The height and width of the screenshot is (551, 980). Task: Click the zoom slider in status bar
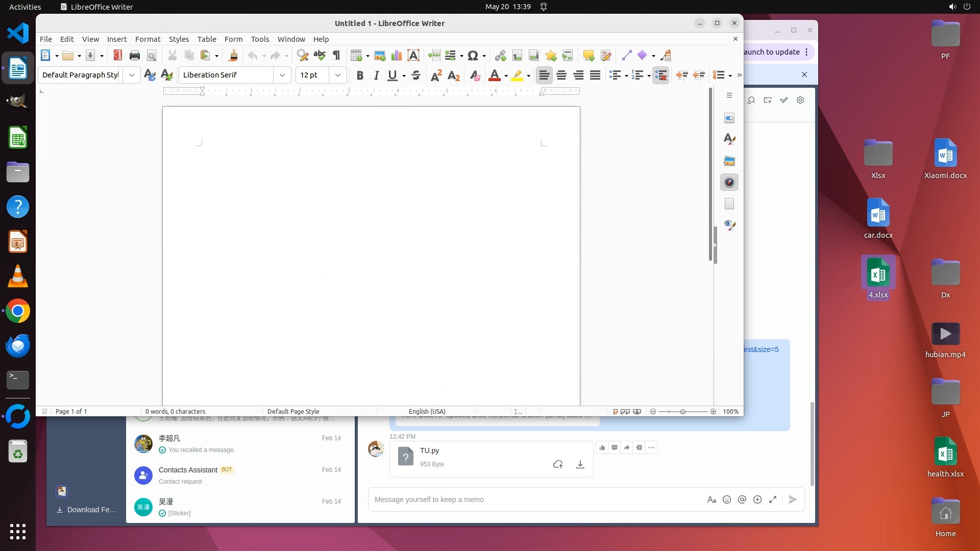(683, 412)
